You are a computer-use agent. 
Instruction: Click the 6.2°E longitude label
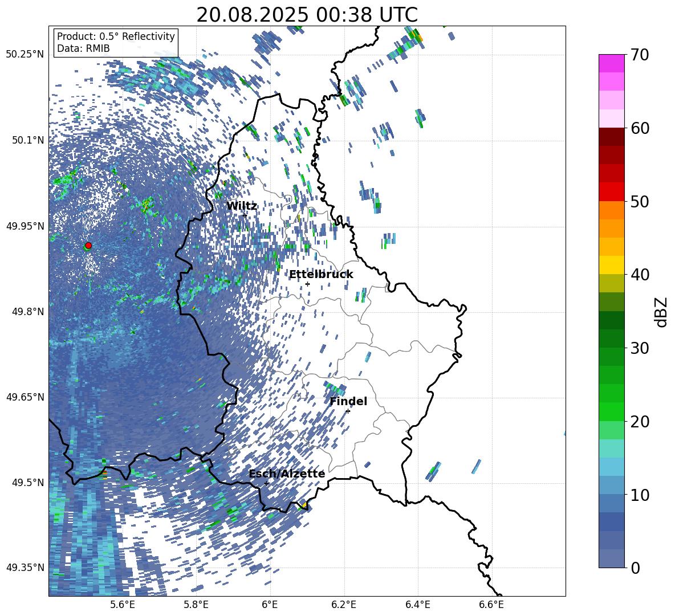click(344, 605)
